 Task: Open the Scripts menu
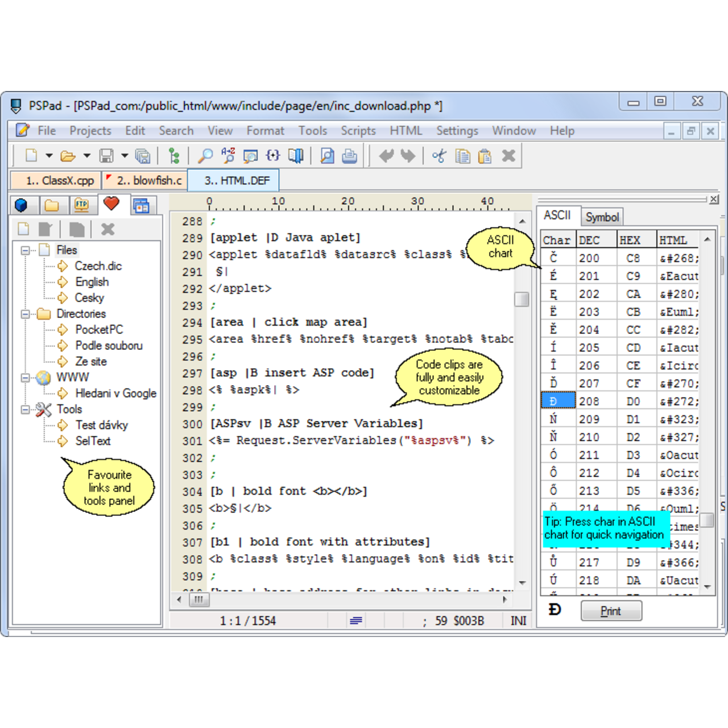point(358,131)
